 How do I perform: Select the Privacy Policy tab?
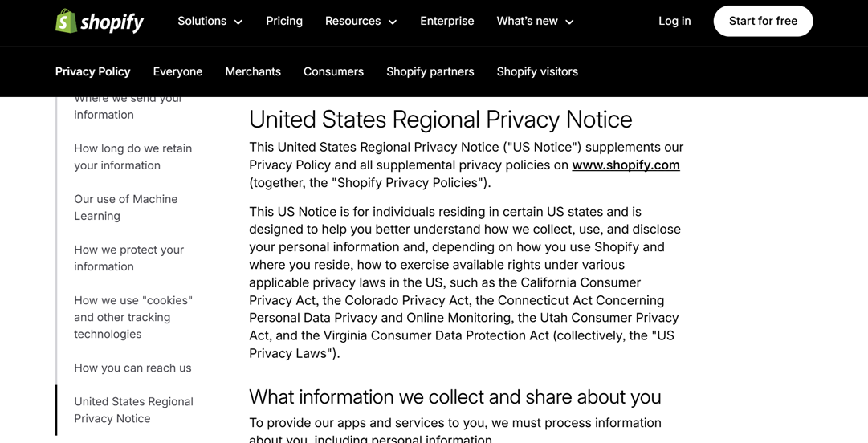(x=93, y=71)
